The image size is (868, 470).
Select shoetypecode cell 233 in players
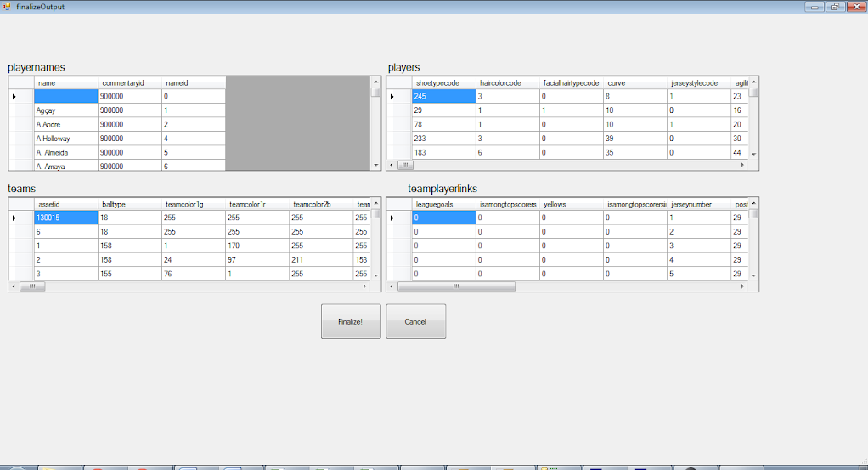[x=444, y=138]
